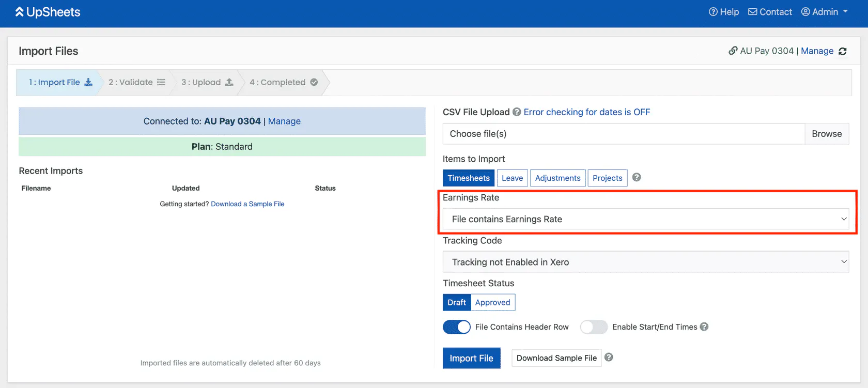Click the help icon next to CSV File Upload
This screenshot has height=388, width=868.
click(x=517, y=112)
